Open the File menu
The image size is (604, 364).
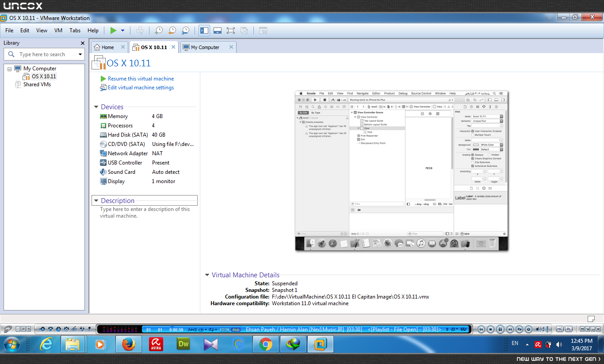[x=9, y=31]
